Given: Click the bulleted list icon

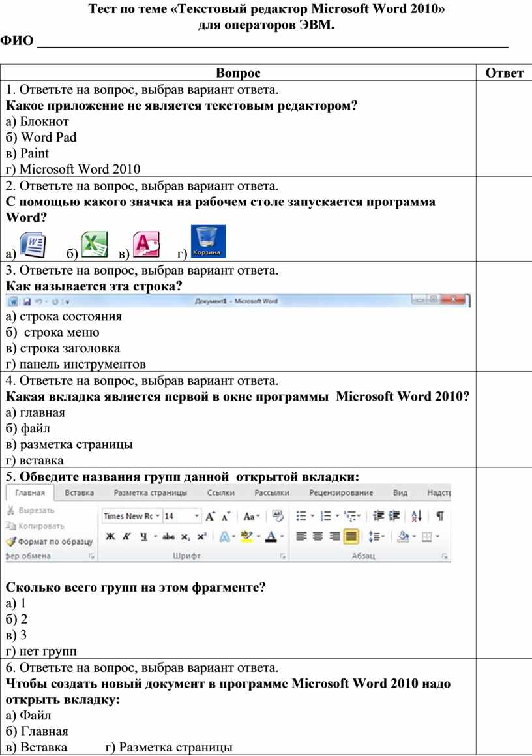Looking at the screenshot, I should (301, 516).
